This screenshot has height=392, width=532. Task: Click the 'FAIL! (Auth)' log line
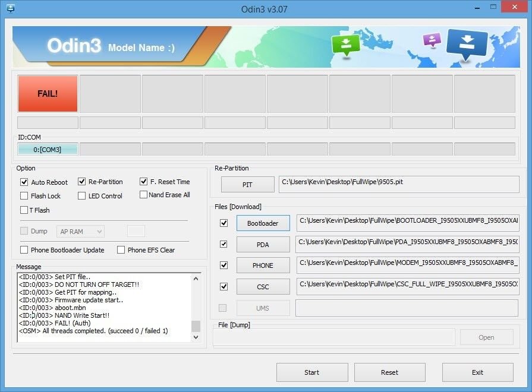tap(55, 323)
